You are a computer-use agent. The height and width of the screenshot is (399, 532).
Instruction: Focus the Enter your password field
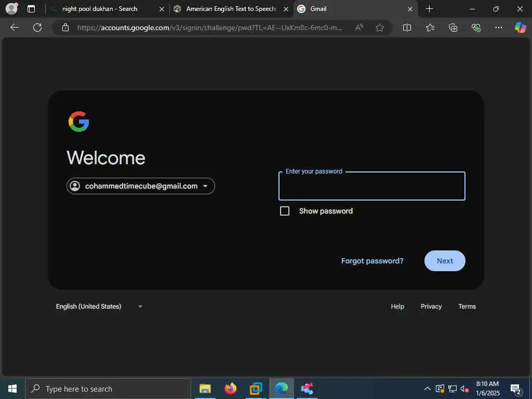pos(371,186)
